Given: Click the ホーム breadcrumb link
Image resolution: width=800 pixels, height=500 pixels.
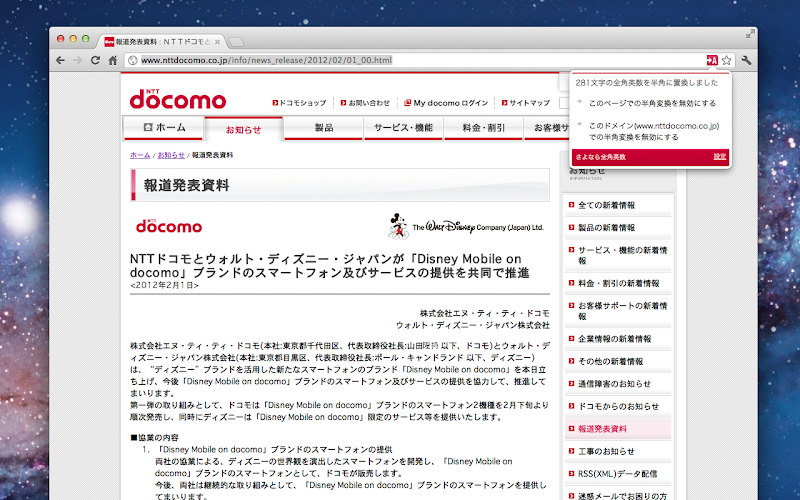Looking at the screenshot, I should click(x=140, y=155).
